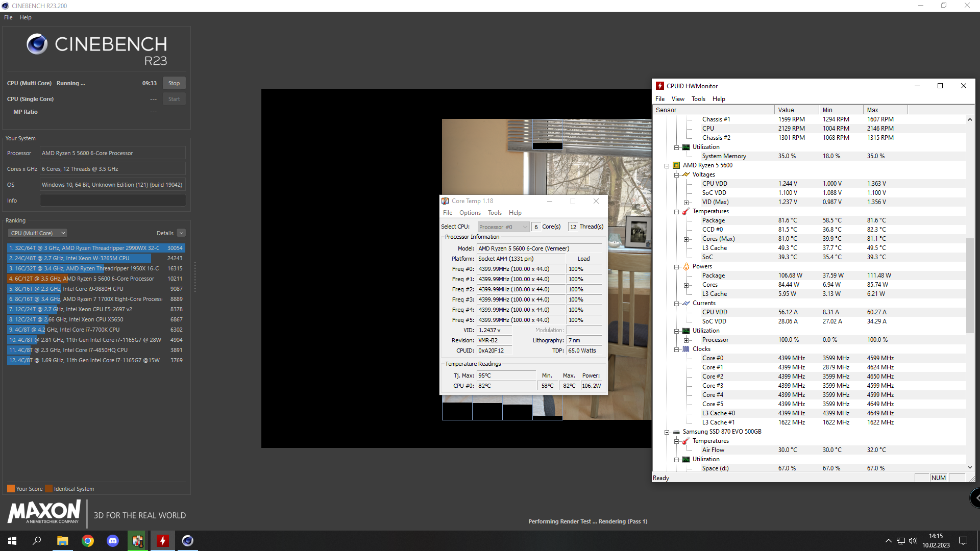This screenshot has width=980, height=551.
Task: Switch to Core Temp taskbar icon
Action: coord(138,541)
